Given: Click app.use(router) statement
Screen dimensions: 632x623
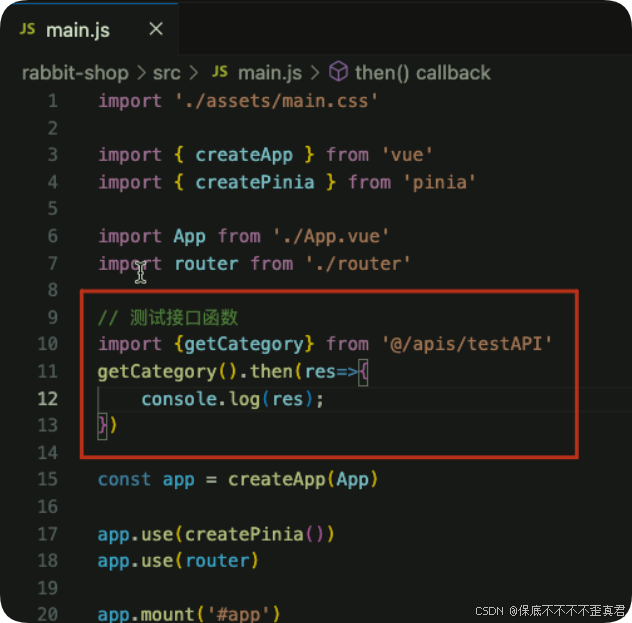Looking at the screenshot, I should (178, 561).
